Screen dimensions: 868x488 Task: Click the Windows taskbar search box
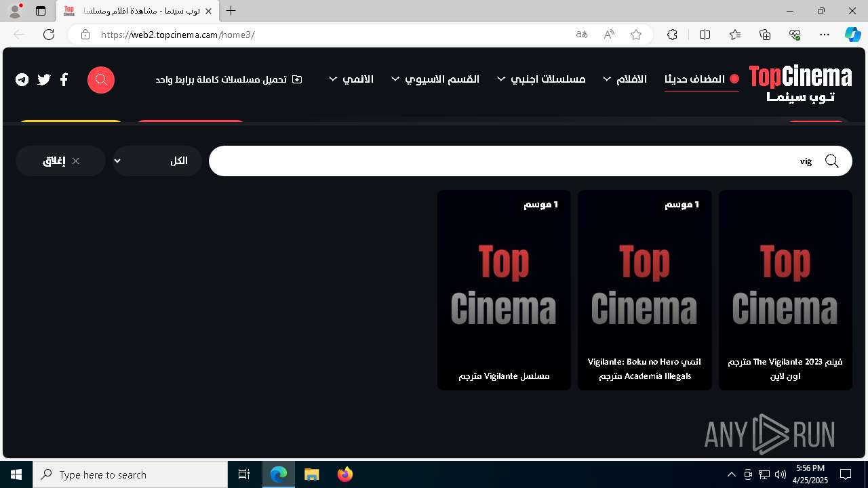(130, 474)
